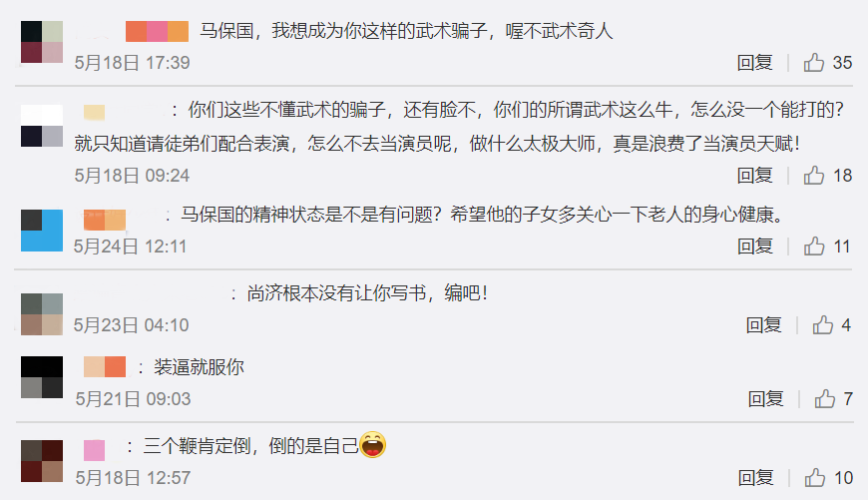This screenshot has height=500, width=868.
Task: Open avatar of first commenter
Action: point(42,42)
